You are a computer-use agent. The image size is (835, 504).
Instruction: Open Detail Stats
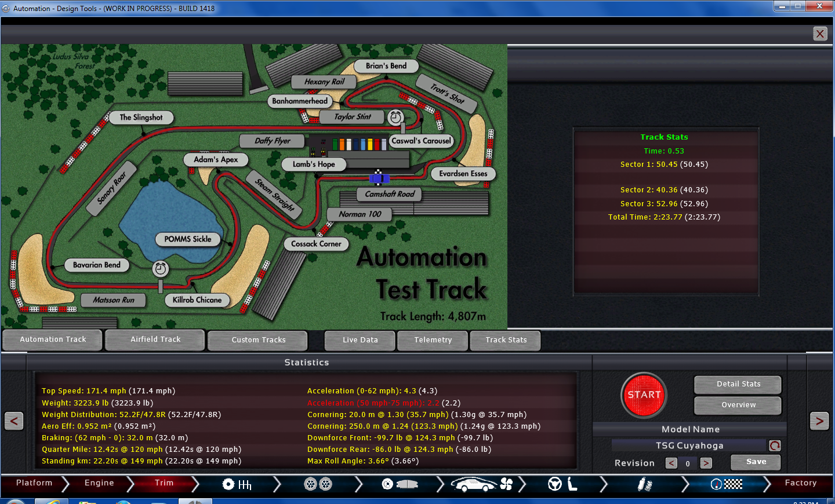coord(738,384)
